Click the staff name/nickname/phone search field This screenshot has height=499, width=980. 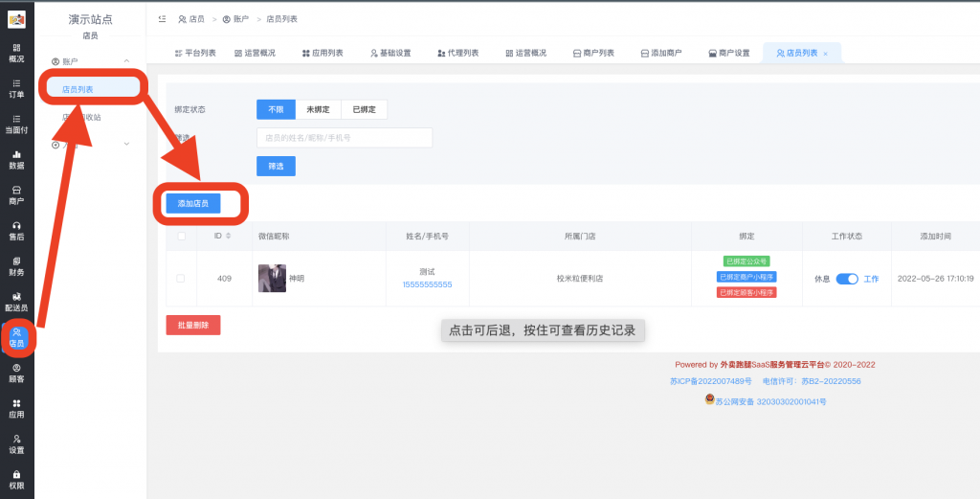click(344, 138)
